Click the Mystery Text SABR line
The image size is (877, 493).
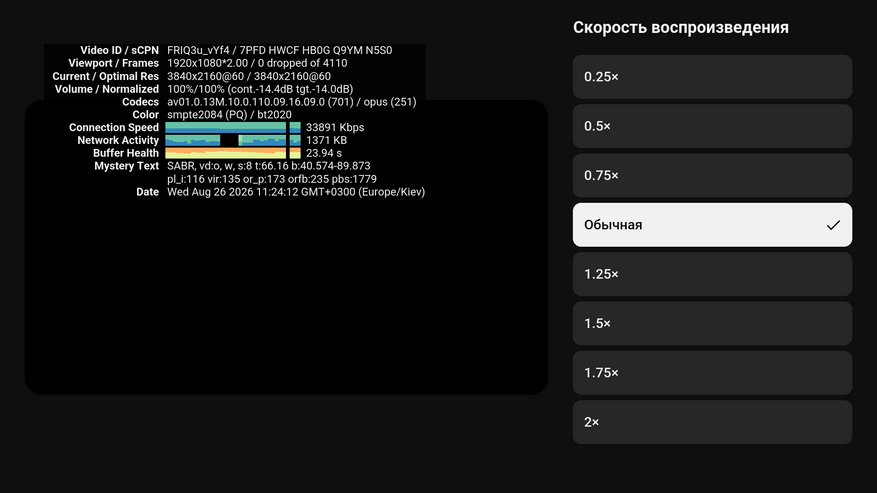[x=268, y=166]
